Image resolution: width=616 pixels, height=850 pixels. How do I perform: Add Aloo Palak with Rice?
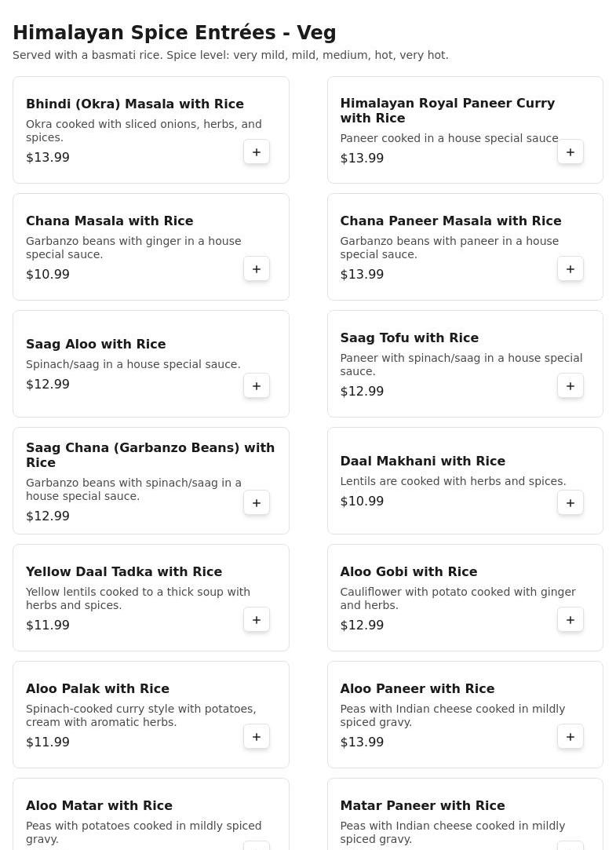click(257, 737)
